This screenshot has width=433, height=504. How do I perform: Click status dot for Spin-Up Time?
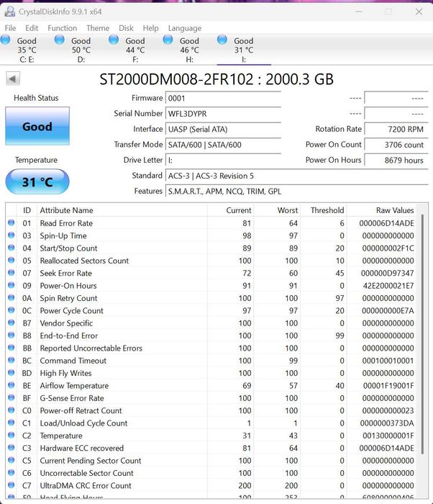pos(12,235)
